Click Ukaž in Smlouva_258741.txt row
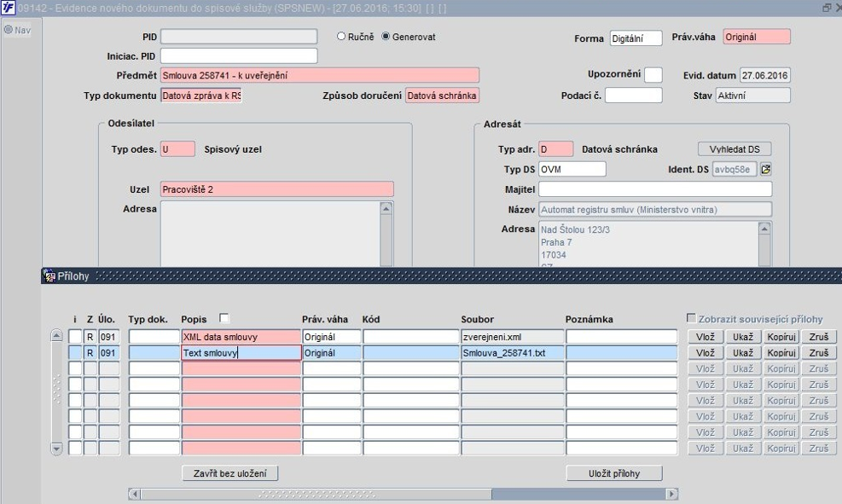The width and height of the screenshot is (842, 504). pyautogui.click(x=743, y=353)
